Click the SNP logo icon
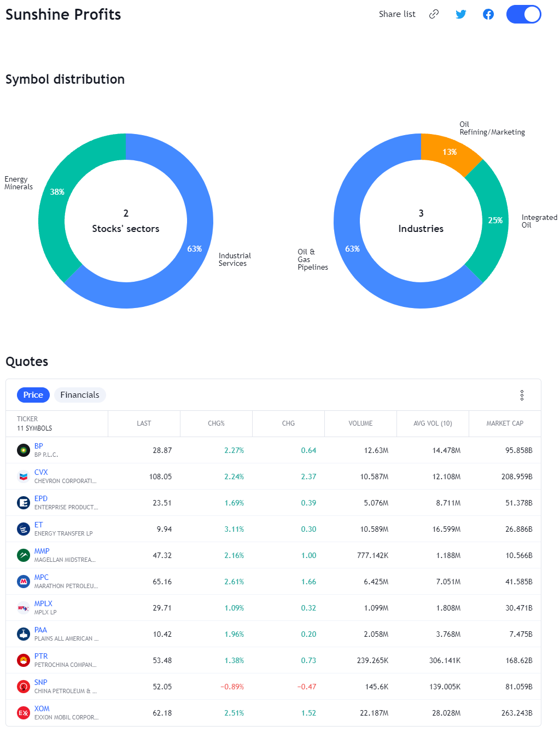Viewport: 560px width, 732px height. coord(24,687)
